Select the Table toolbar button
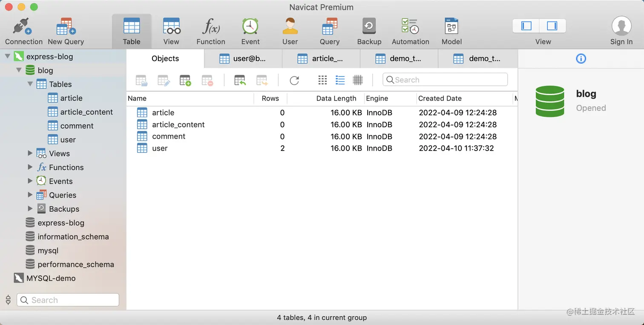The height and width of the screenshot is (325, 644). [132, 31]
